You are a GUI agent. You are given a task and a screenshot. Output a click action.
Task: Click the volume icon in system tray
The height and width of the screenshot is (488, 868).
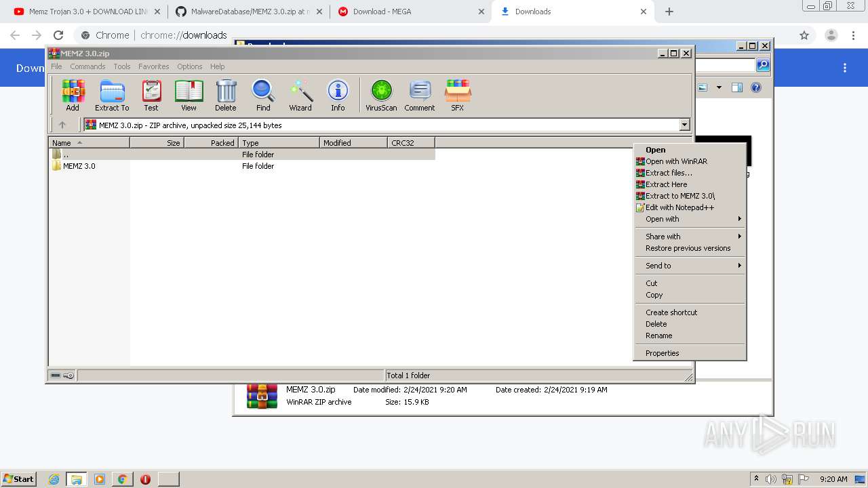pyautogui.click(x=771, y=479)
